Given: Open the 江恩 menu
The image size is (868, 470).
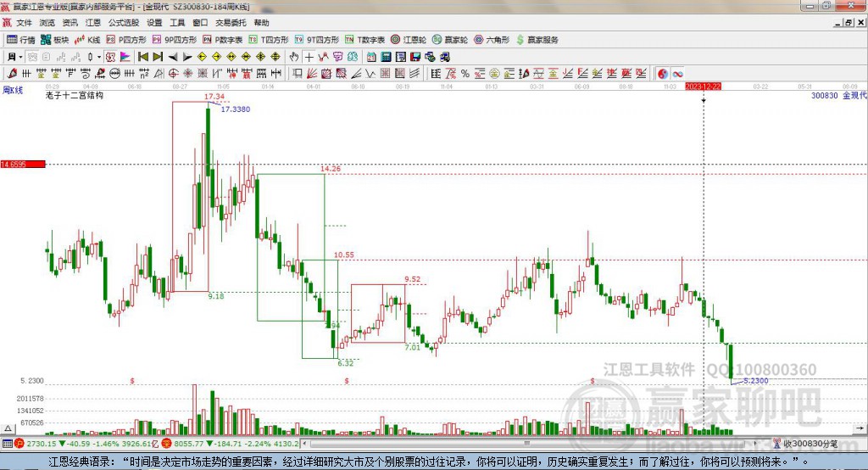Looking at the screenshot, I should coord(93,23).
